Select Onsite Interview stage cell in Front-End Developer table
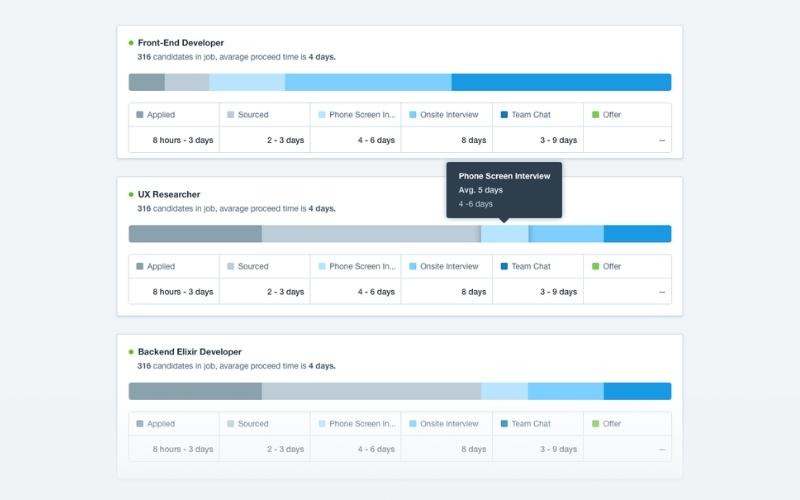The height and width of the screenshot is (500, 800). tap(446, 115)
